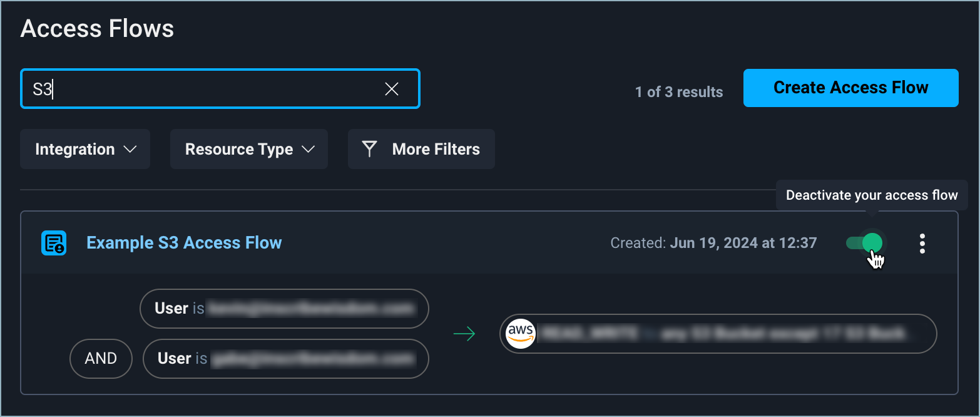Click the 1 of 3 results counter

(x=678, y=92)
